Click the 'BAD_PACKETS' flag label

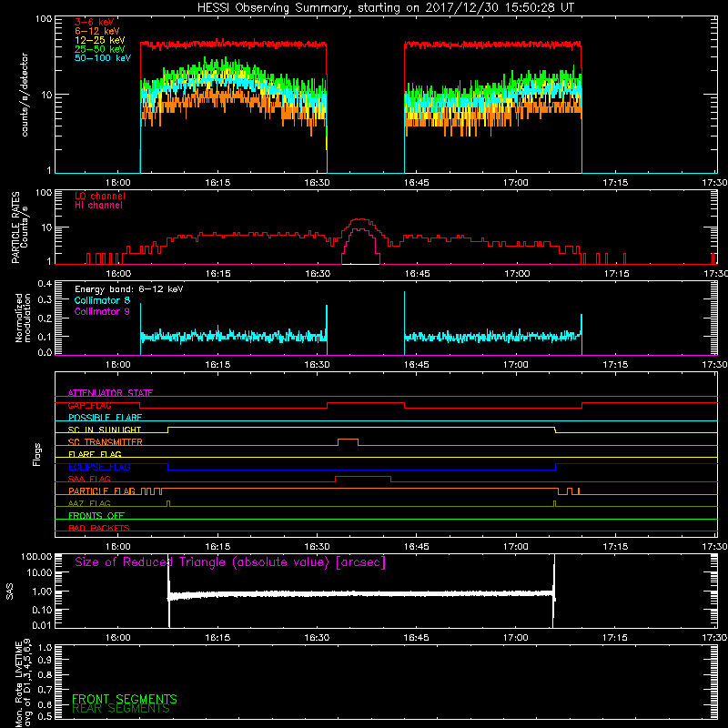99,528
